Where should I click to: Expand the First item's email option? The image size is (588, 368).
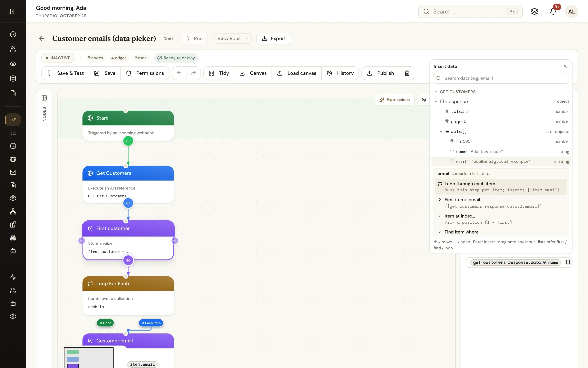(x=440, y=200)
